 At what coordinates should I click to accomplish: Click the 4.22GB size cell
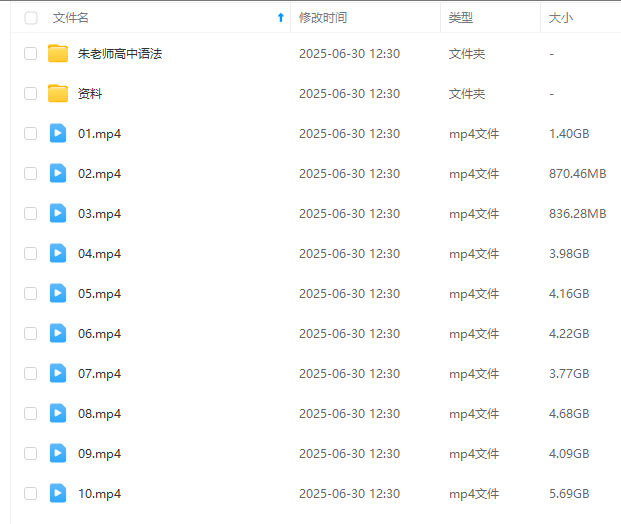click(569, 334)
